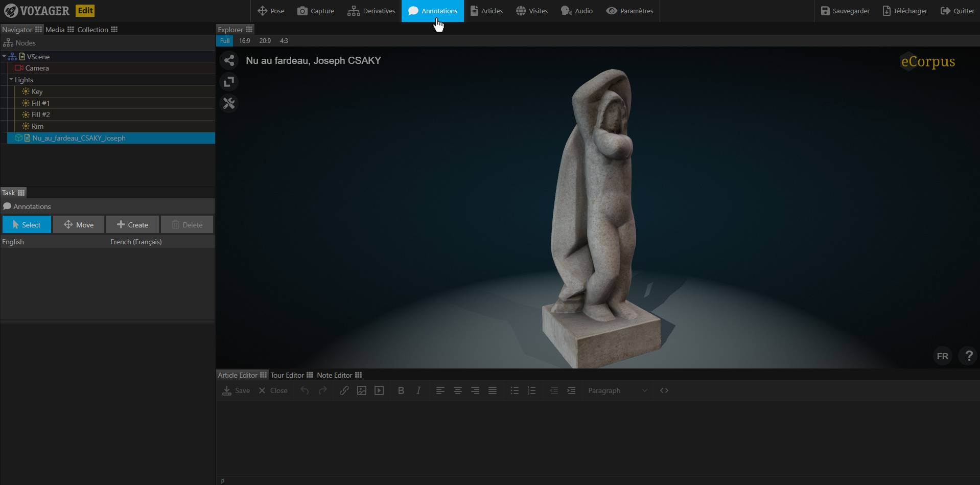Click the source code view icon

point(664,390)
